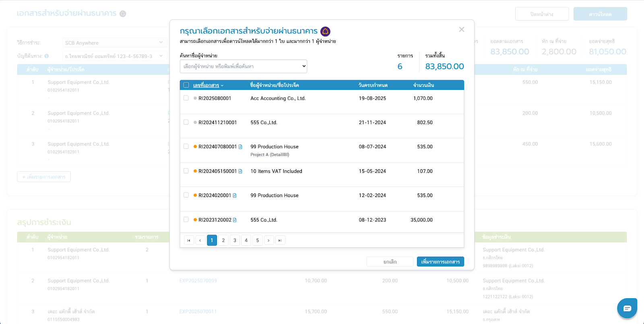Open the chat support bubble
The image size is (644, 324).
[x=627, y=308]
